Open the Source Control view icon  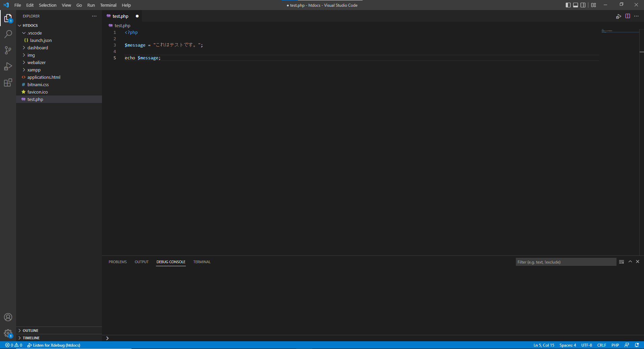pos(8,50)
